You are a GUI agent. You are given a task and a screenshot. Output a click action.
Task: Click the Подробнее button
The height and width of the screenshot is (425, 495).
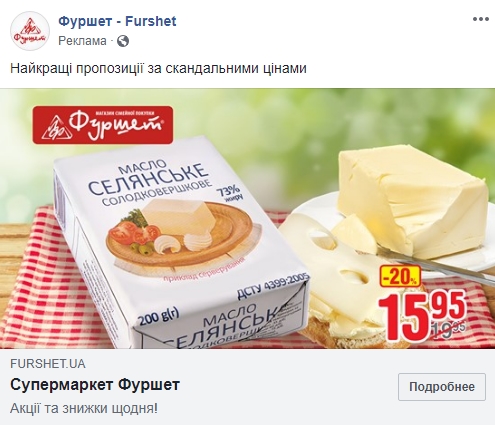(x=442, y=387)
